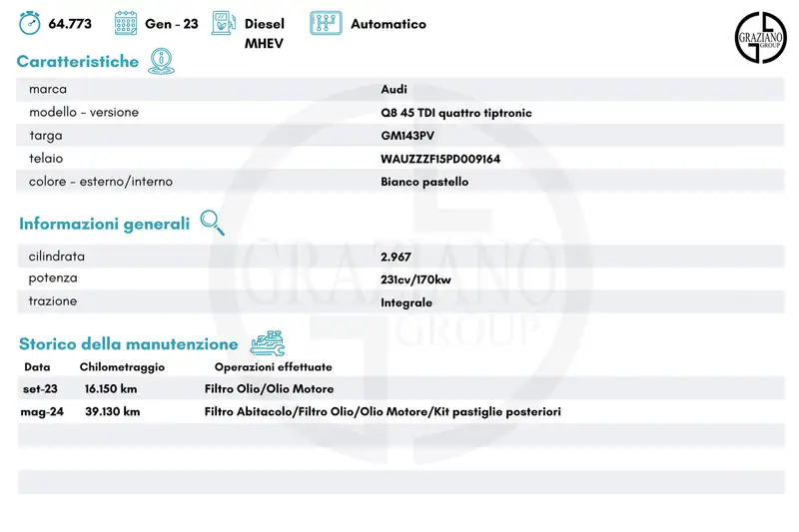The height and width of the screenshot is (532, 799).
Task: Select the Audi brand value
Action: point(394,89)
